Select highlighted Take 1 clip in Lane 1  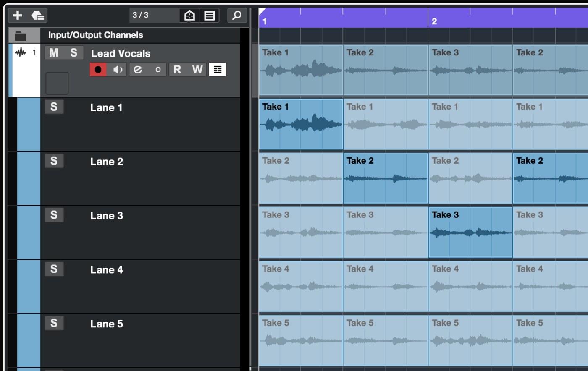[x=301, y=124]
